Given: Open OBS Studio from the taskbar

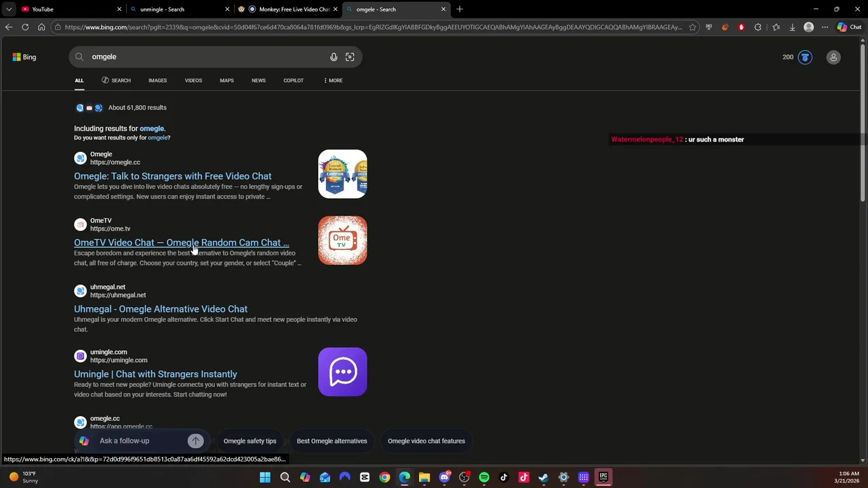Looking at the screenshot, I should [x=464, y=477].
